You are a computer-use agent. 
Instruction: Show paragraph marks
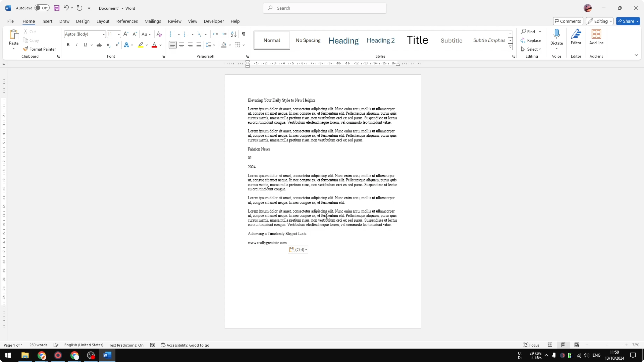pyautogui.click(x=243, y=34)
